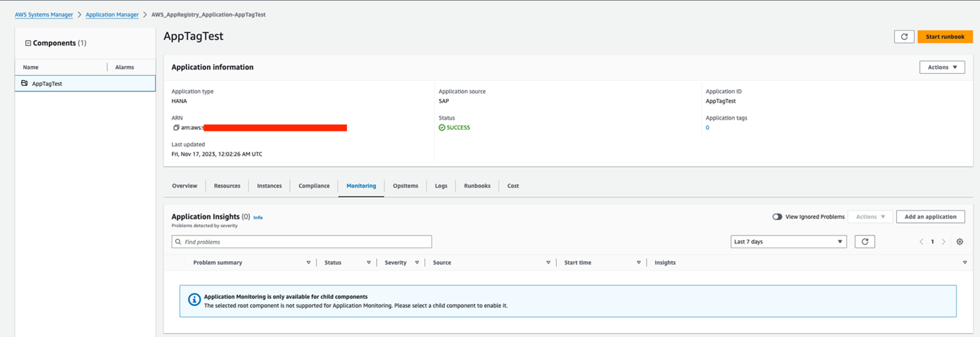Select the Monitoring tab

(361, 186)
